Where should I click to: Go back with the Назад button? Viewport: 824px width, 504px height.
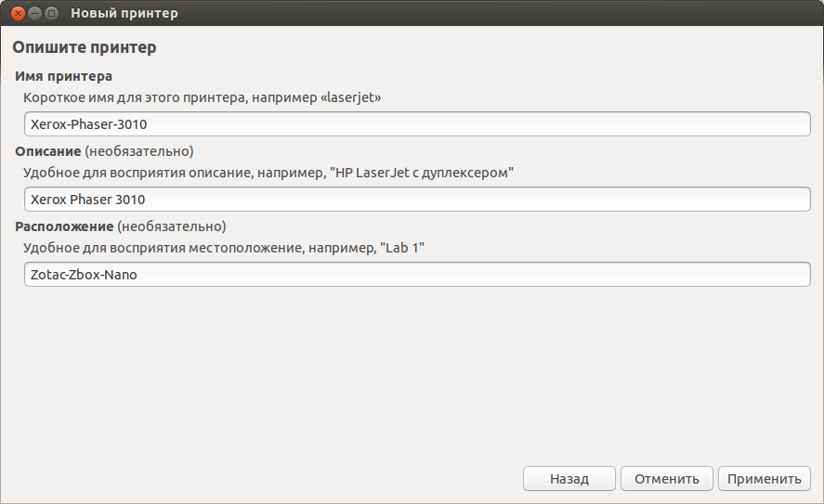click(569, 479)
